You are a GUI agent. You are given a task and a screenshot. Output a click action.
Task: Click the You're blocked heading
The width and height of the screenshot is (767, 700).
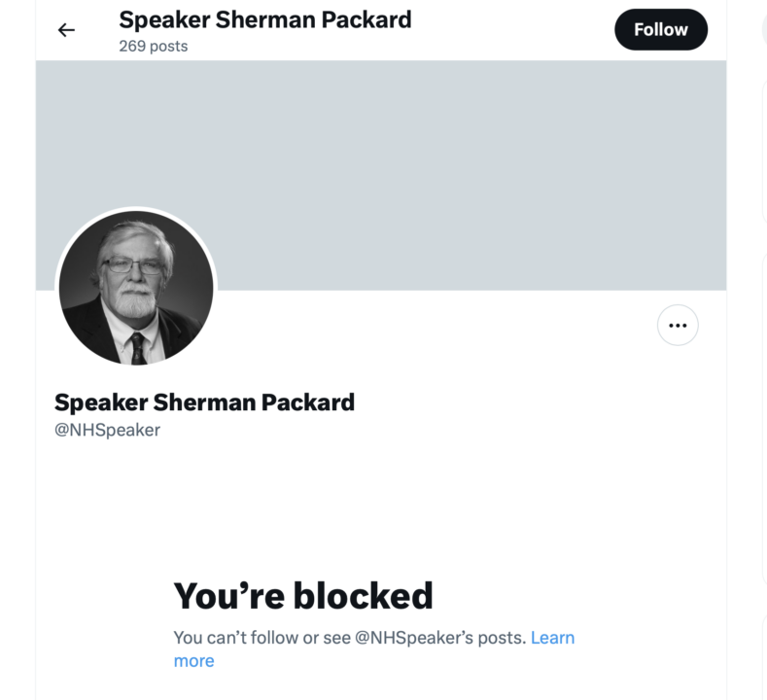[x=302, y=594]
